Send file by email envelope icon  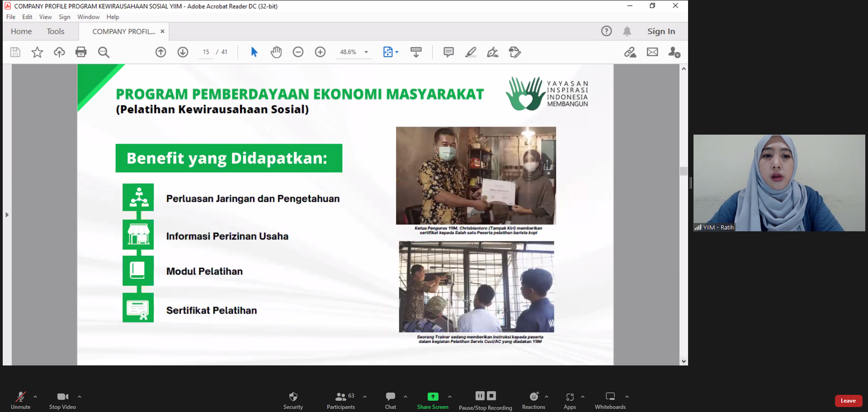[x=652, y=52]
